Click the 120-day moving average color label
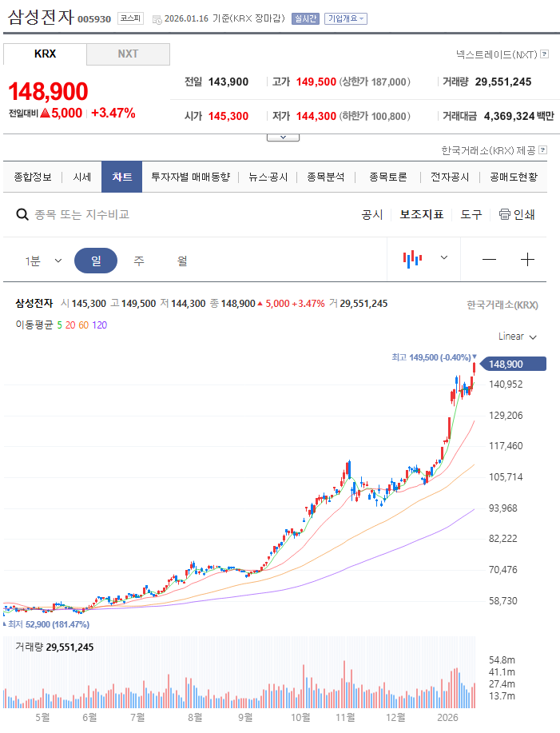 tap(100, 325)
